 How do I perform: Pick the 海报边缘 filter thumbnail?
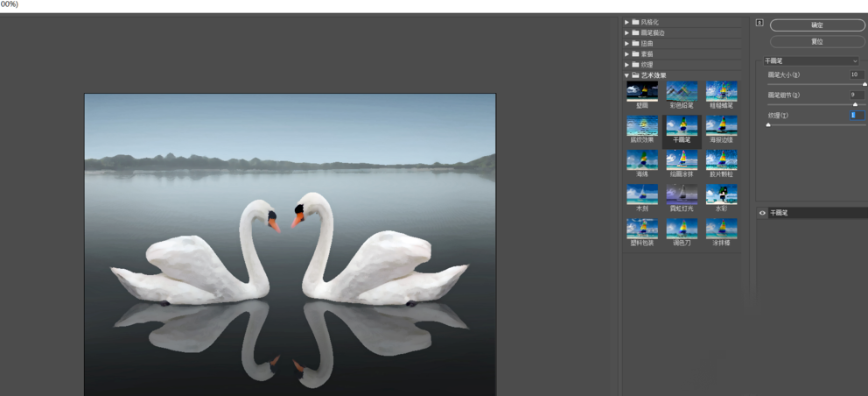click(721, 125)
